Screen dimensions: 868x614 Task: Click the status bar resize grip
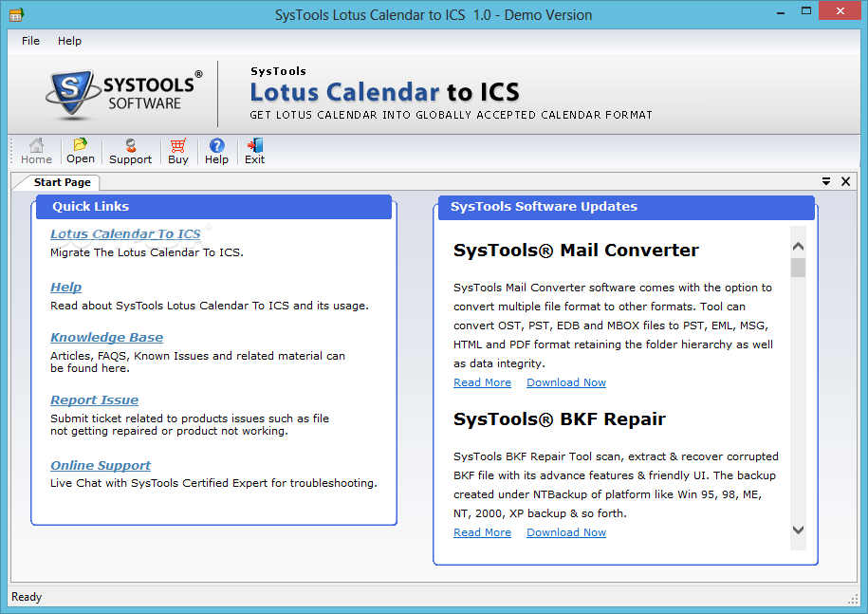point(853,599)
